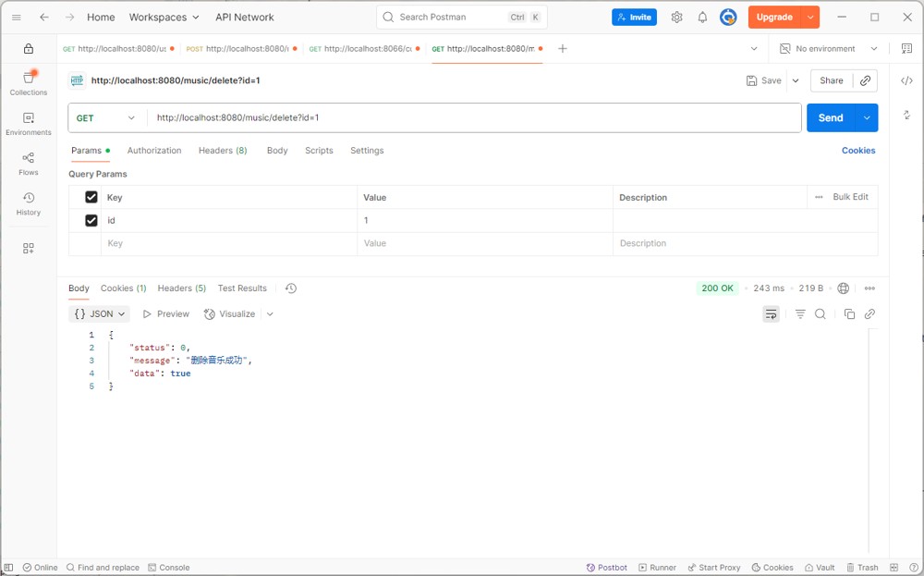Save the current request
Image resolution: width=924 pixels, height=576 pixels.
click(x=764, y=80)
